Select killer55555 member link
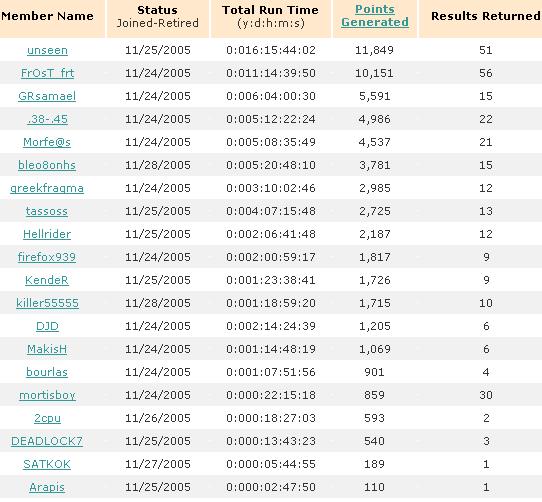This screenshot has width=542, height=502. tap(47, 303)
